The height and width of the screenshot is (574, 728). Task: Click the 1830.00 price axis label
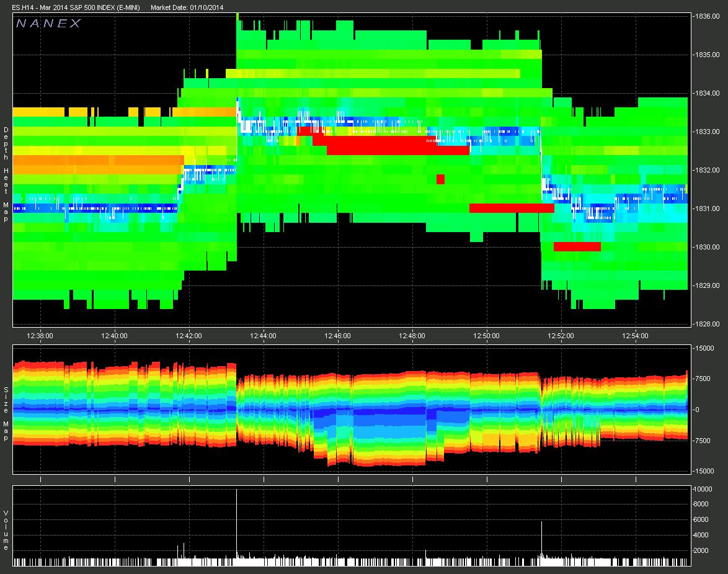[x=707, y=247]
